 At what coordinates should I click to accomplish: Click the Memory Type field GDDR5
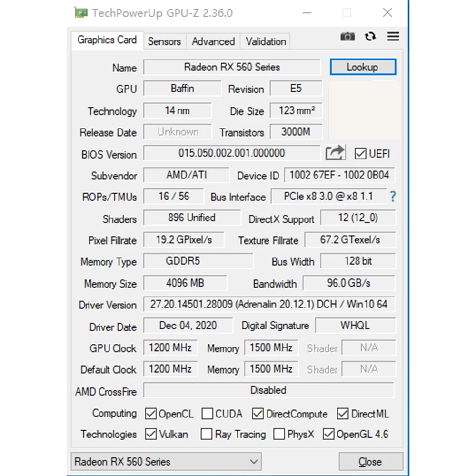(x=198, y=261)
